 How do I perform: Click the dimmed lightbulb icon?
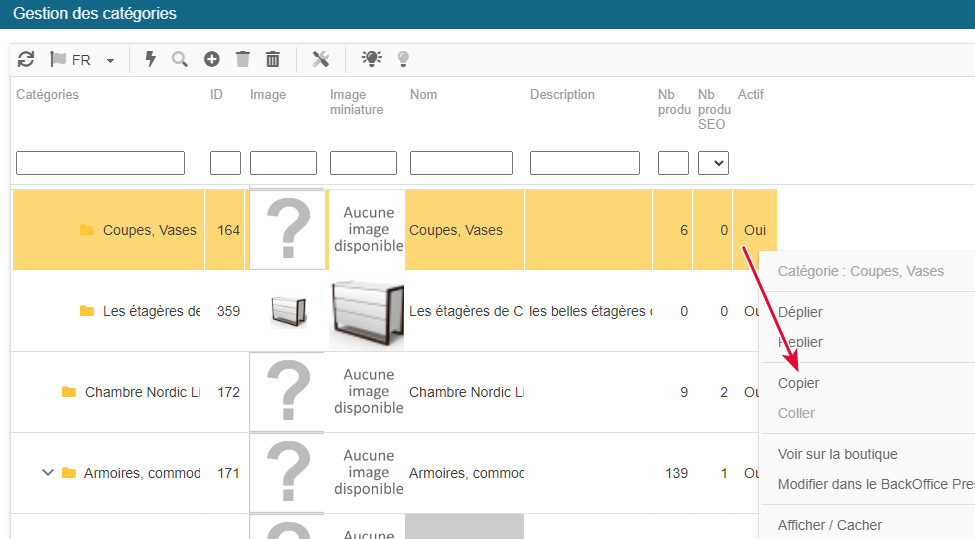[403, 60]
